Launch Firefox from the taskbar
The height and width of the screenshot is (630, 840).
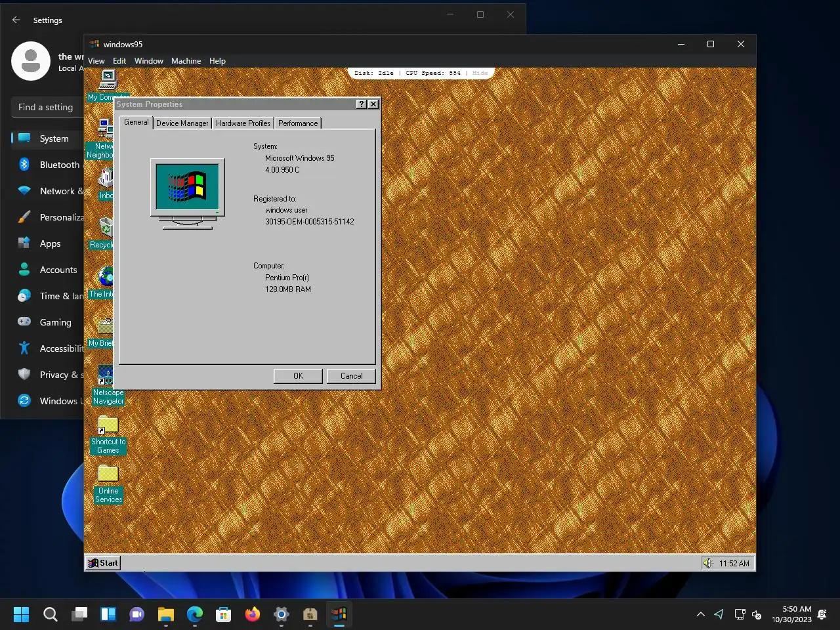click(253, 614)
